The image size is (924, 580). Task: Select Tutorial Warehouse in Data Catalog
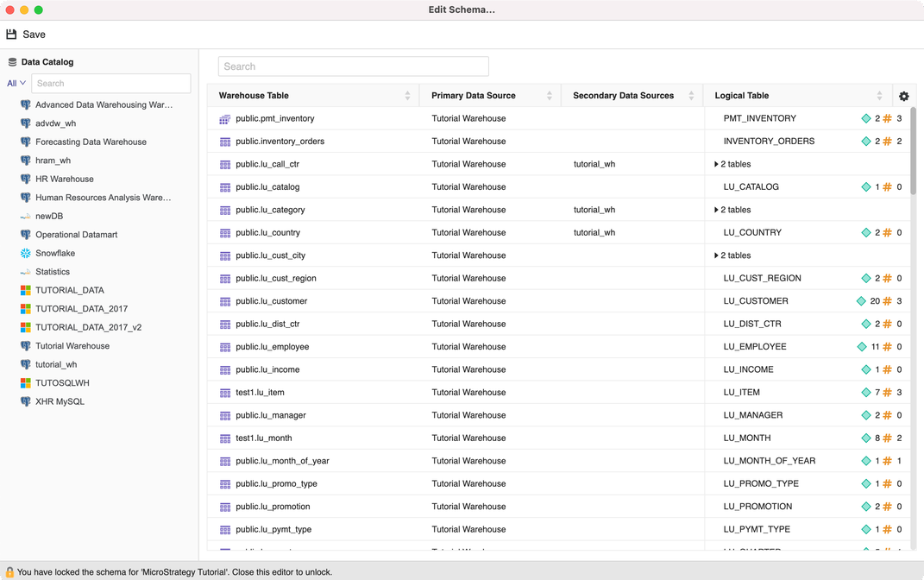click(72, 346)
